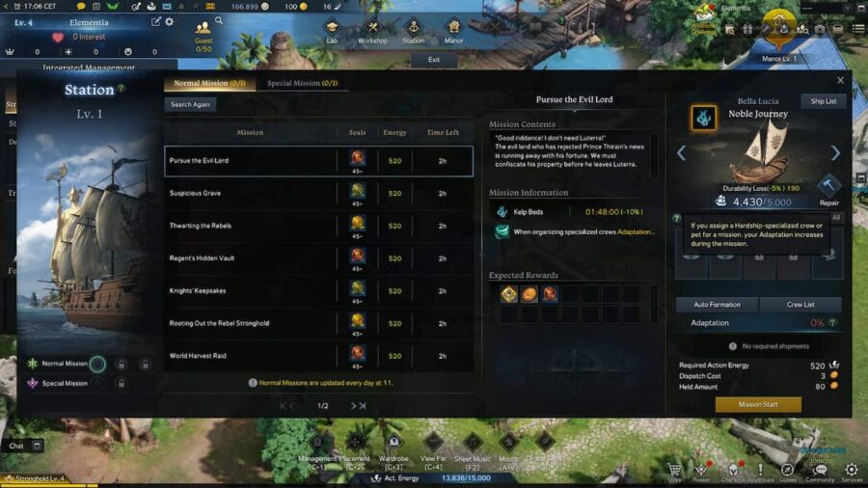
Task: Show next ship with right arrow
Action: (835, 152)
